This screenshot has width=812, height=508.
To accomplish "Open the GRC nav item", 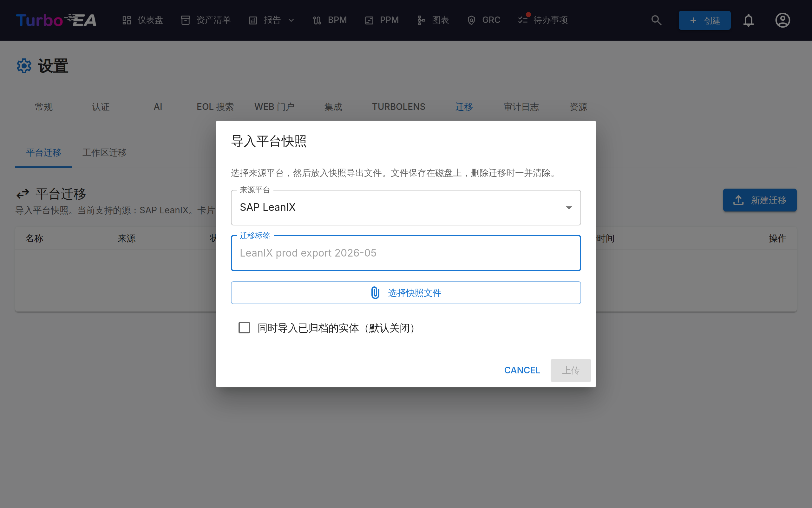I will (483, 20).
